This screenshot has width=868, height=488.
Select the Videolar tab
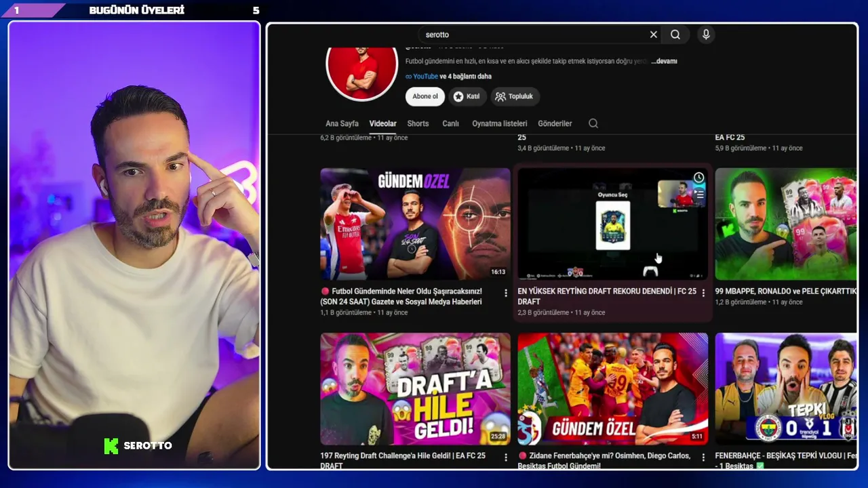pyautogui.click(x=382, y=123)
